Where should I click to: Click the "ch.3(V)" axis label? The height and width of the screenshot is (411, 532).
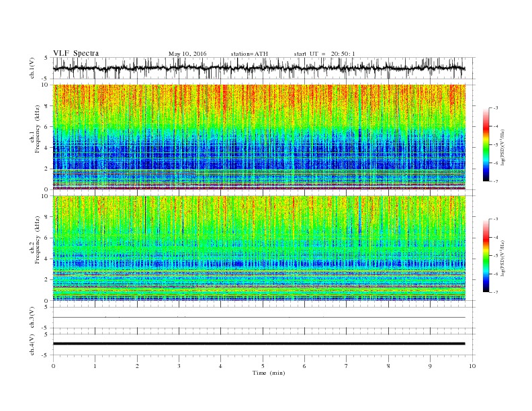coord(32,318)
